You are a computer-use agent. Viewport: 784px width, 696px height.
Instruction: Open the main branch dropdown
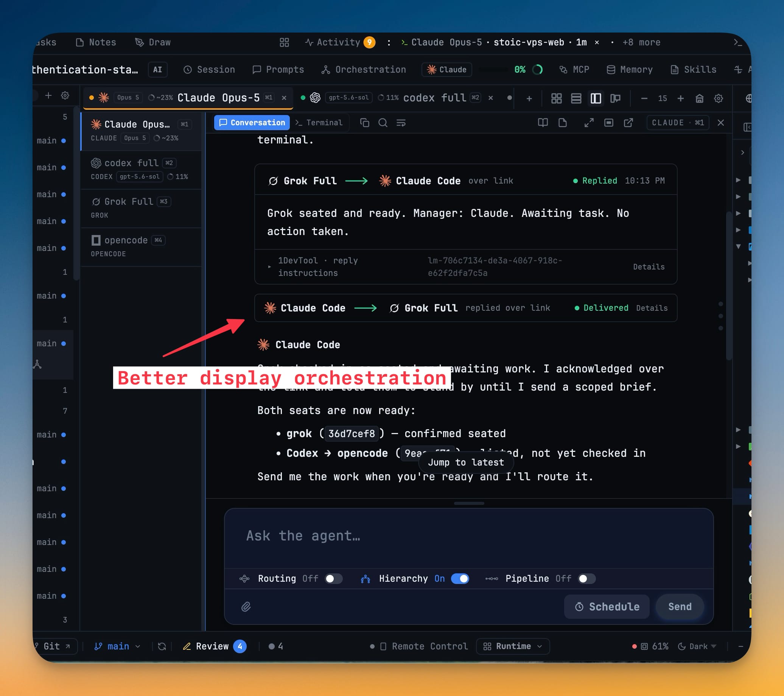pyautogui.click(x=117, y=646)
